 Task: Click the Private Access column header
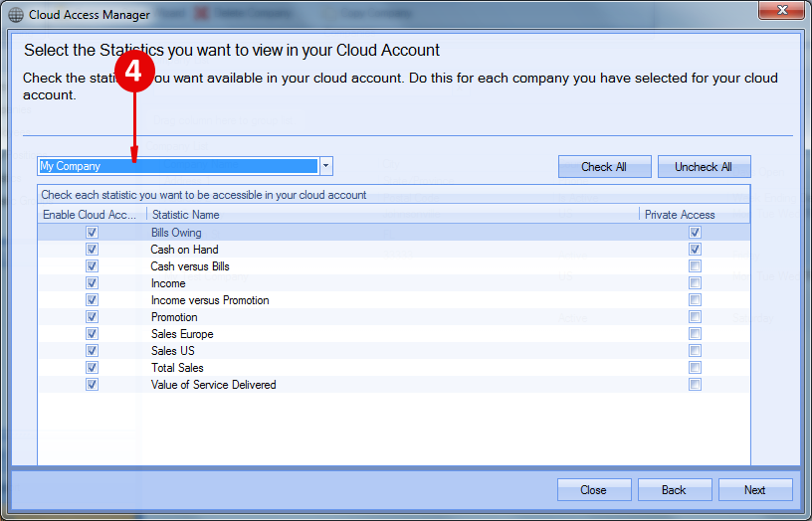(695, 214)
